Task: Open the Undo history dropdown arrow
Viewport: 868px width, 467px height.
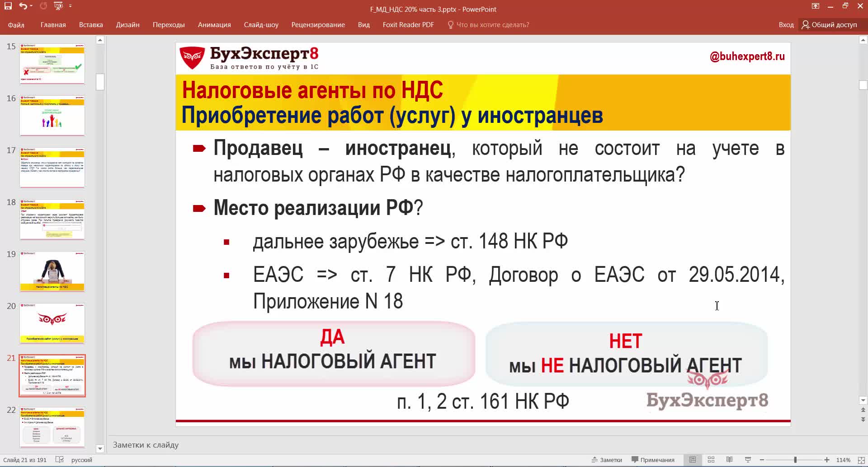Action: [x=31, y=6]
